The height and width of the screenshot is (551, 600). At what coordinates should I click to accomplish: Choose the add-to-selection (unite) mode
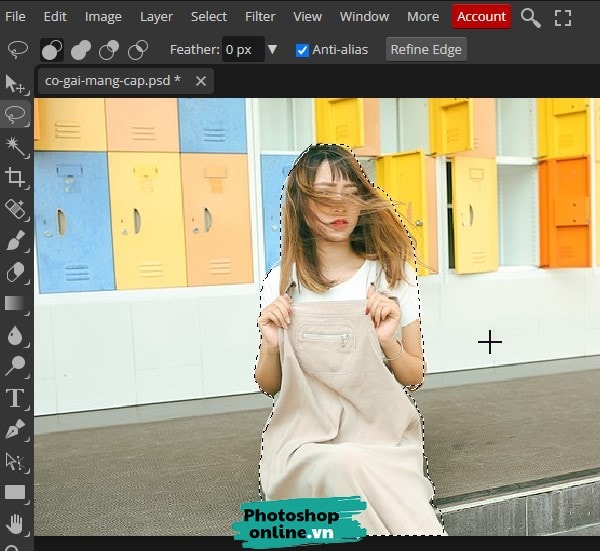[80, 50]
